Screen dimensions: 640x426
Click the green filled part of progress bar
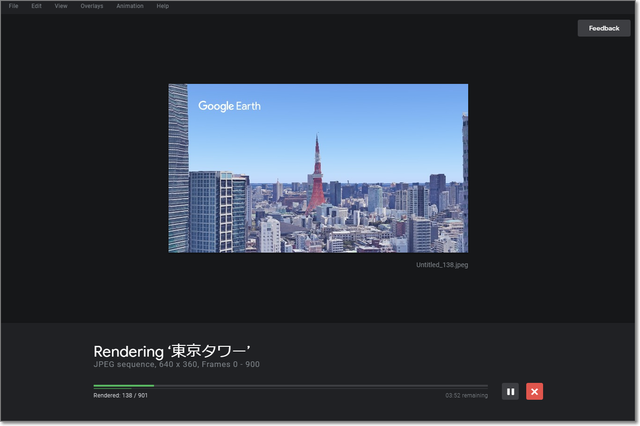click(x=123, y=385)
